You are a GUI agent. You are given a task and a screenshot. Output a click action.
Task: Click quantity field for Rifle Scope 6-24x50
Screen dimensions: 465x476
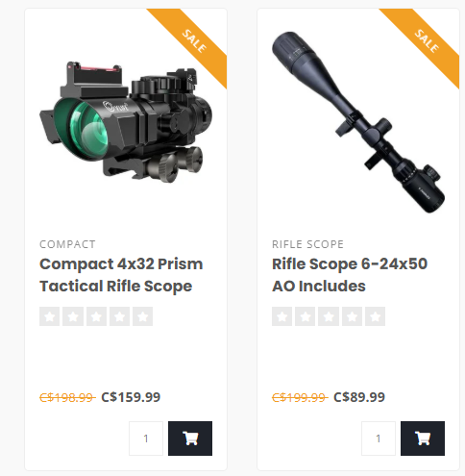[379, 438]
